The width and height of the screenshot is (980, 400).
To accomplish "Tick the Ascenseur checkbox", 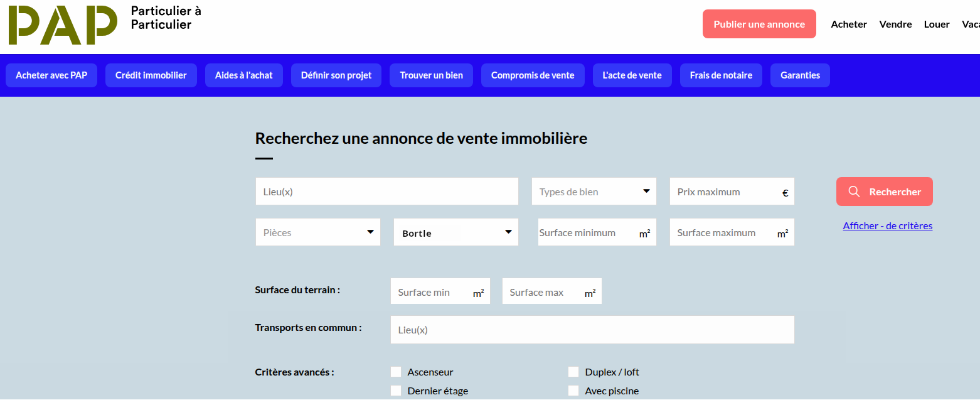I will pyautogui.click(x=396, y=372).
